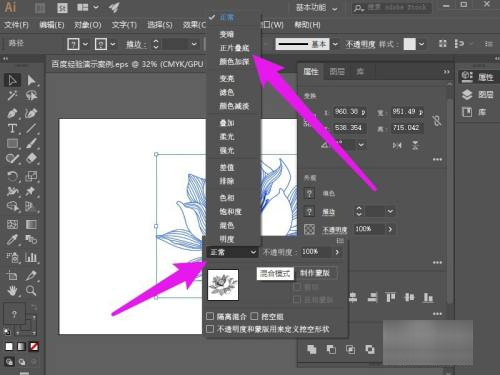Switch to the 图层 tab in Properties panel
The height and width of the screenshot is (375, 500).
click(337, 71)
